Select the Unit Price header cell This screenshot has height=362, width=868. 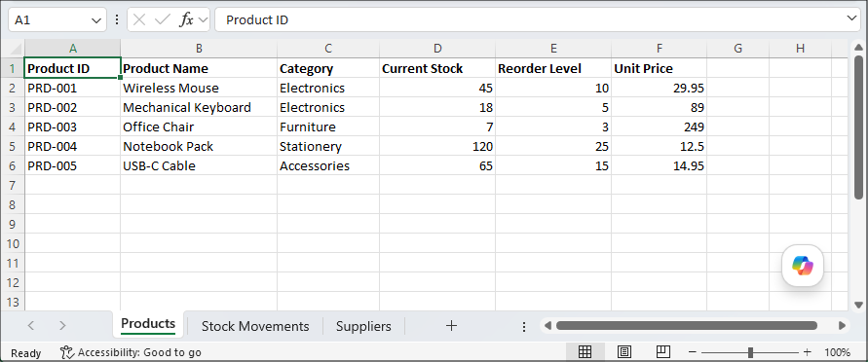pos(660,68)
